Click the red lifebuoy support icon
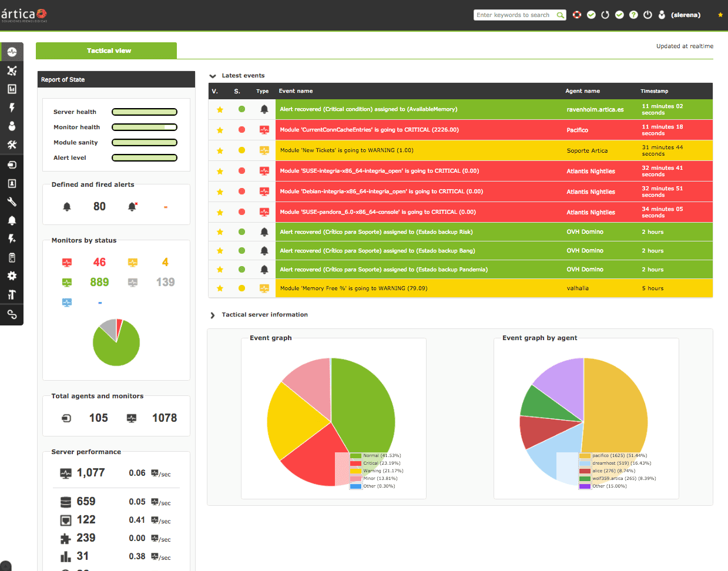This screenshot has height=571, width=728. pyautogui.click(x=577, y=15)
